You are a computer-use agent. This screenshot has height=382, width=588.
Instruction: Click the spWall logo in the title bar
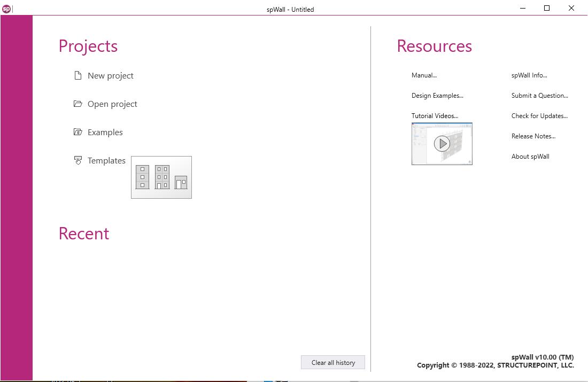click(6, 9)
